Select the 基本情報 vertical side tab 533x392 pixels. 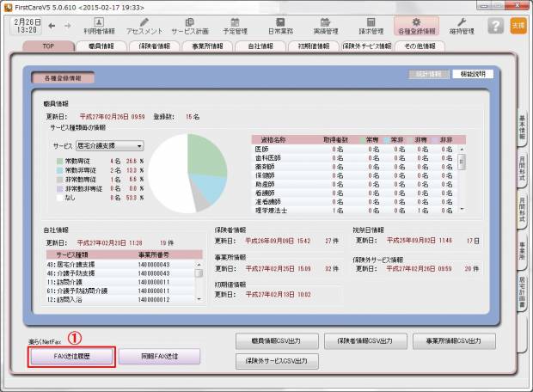522,127
